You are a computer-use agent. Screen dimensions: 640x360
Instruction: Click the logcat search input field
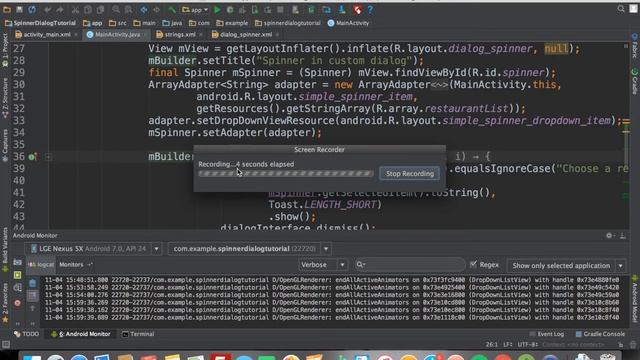tap(410, 265)
